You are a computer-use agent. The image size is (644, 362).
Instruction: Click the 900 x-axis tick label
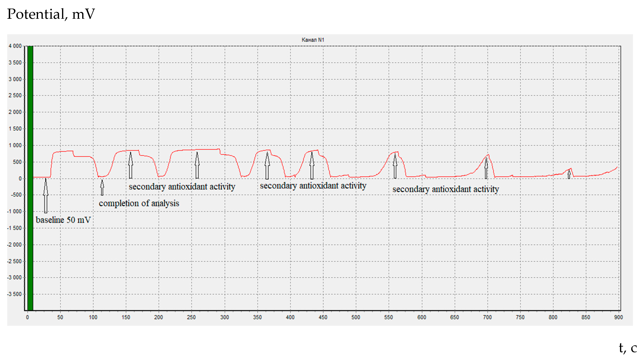[x=618, y=317]
